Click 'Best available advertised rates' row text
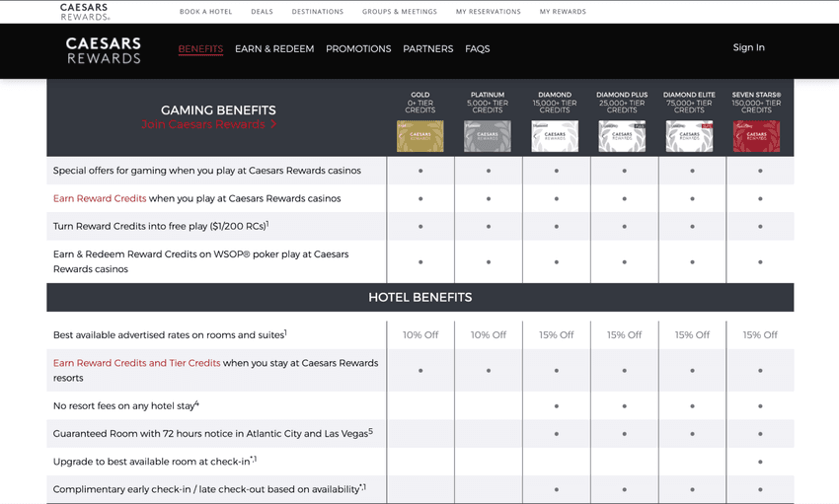 [x=170, y=335]
